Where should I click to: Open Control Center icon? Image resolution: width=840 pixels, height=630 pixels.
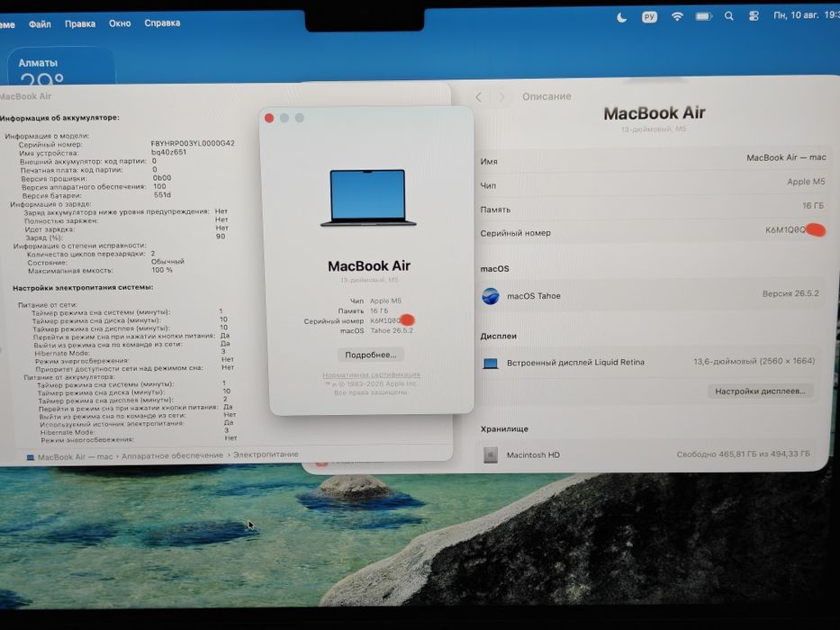point(754,16)
